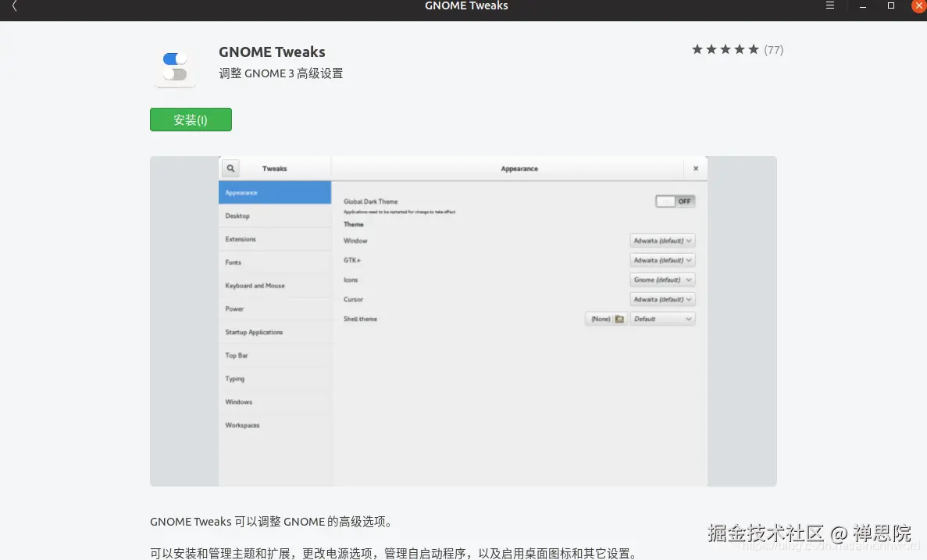927x560 pixels.
Task: Open the Tweaks Appearance screenshot preview
Action: (x=463, y=321)
